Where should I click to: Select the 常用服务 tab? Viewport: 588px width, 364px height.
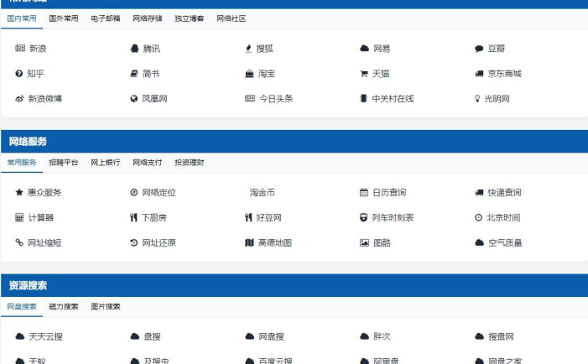[22, 163]
